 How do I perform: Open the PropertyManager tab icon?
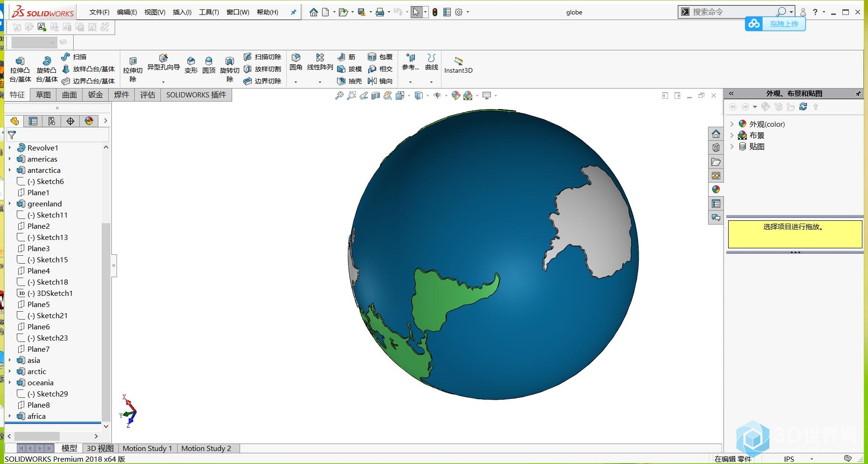(33, 121)
